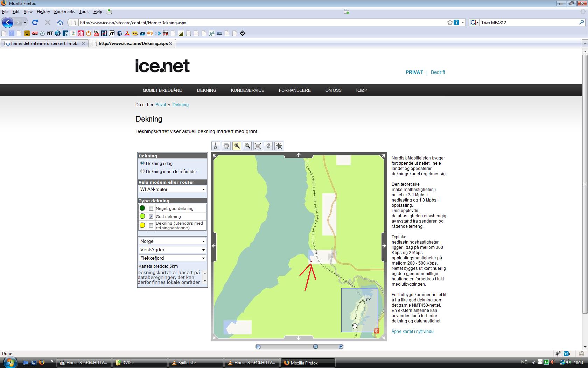This screenshot has width=588, height=368.
Task: Close the overview map with red button
Action: (377, 330)
